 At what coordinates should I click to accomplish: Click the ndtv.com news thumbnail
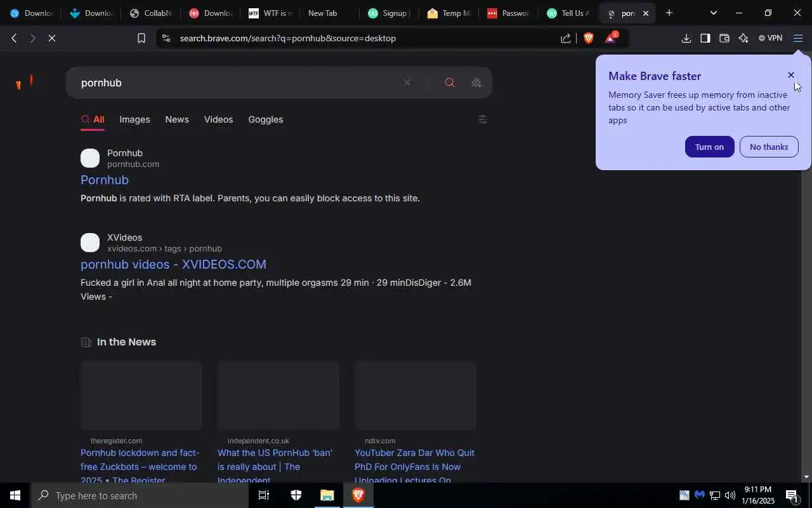(x=415, y=396)
